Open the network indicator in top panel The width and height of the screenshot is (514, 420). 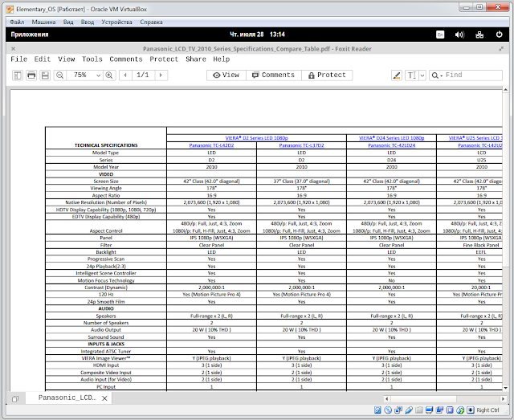click(479, 35)
